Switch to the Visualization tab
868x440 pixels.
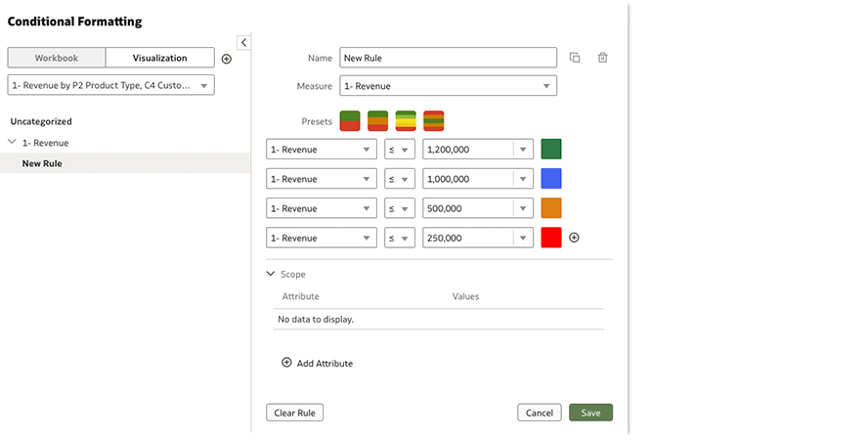[159, 58]
